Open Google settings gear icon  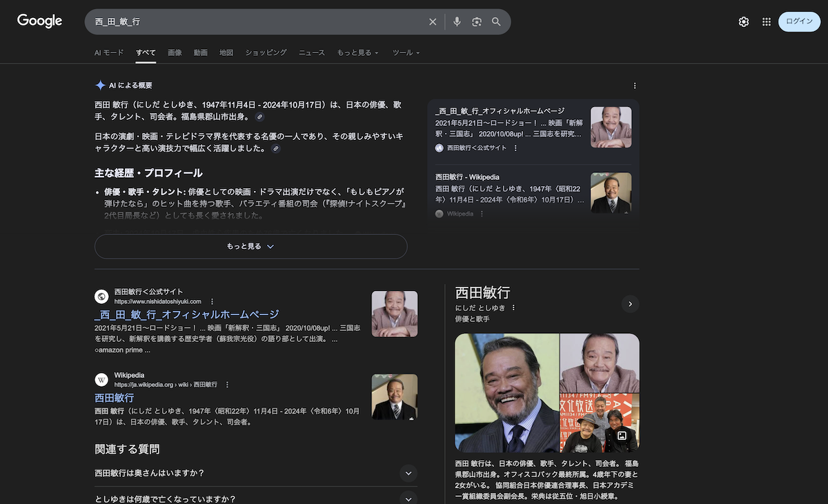[743, 22]
